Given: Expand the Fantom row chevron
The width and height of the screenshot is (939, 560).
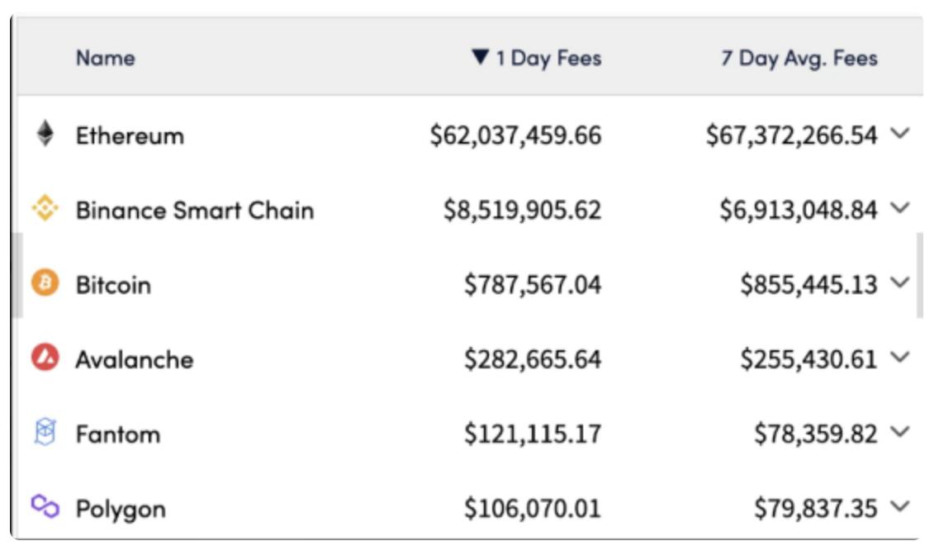Looking at the screenshot, I should tap(900, 432).
